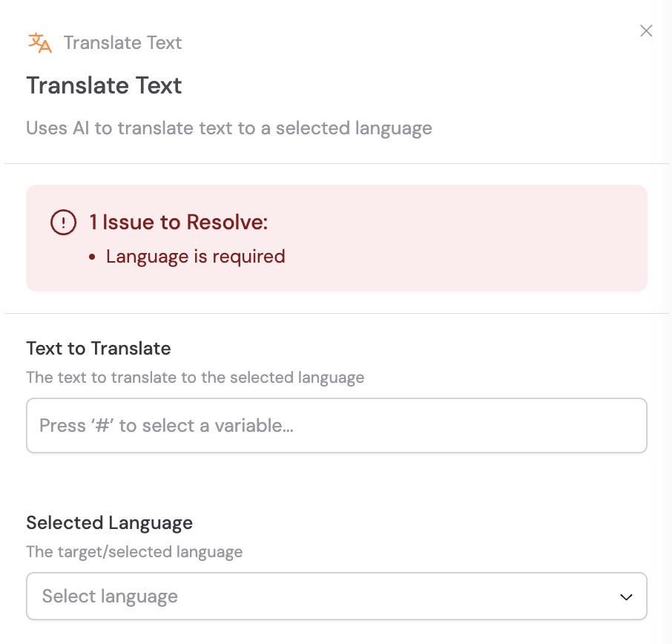Click the X close icon at top right
Screen dimensions: 672x644
(x=646, y=31)
